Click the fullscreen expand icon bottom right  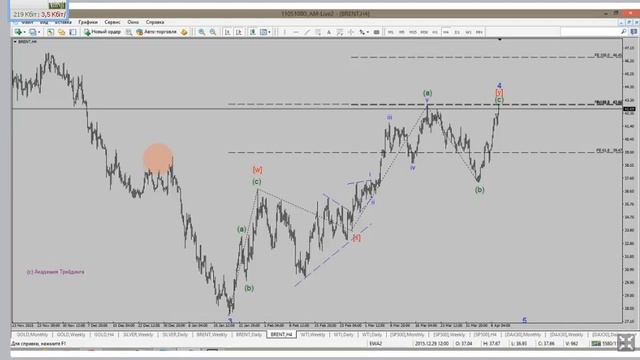coord(626,342)
